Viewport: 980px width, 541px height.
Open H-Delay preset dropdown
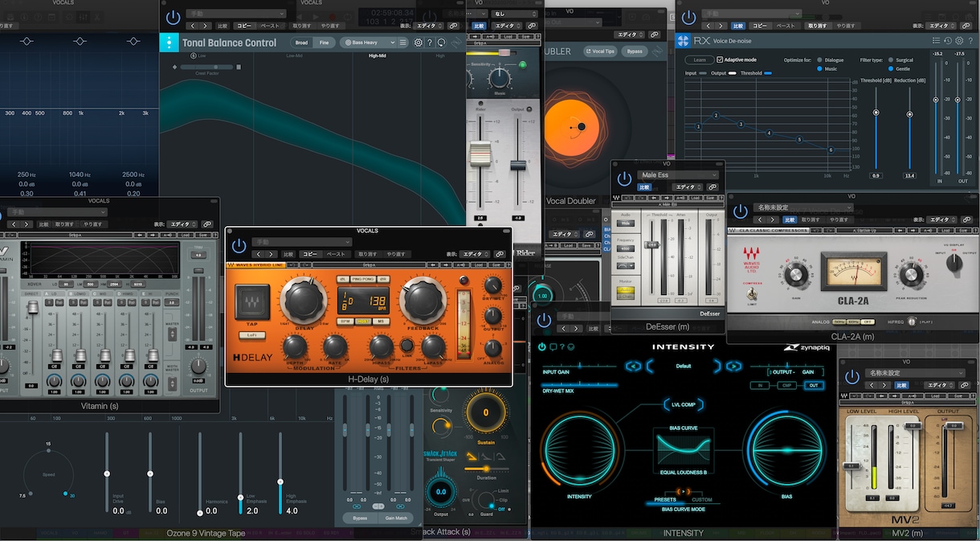tap(302, 242)
